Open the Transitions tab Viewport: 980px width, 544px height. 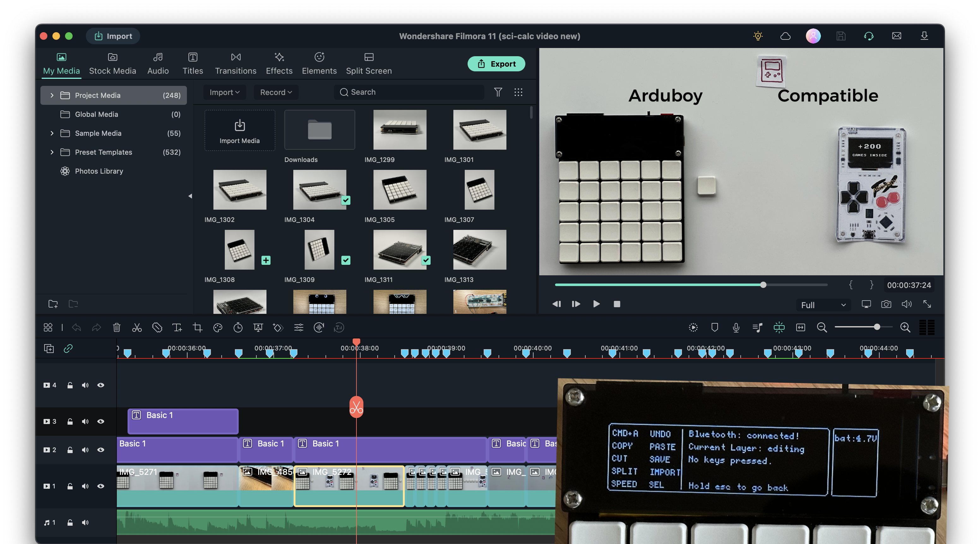click(x=236, y=63)
